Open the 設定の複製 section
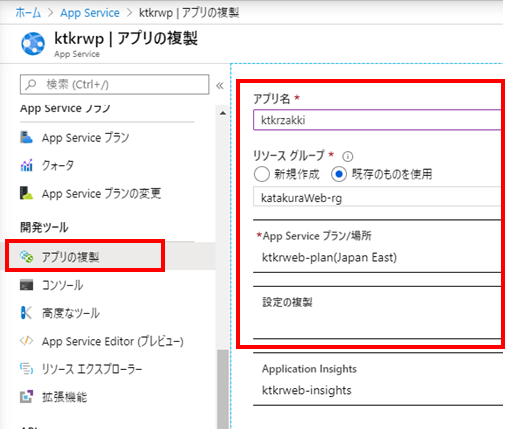 pyautogui.click(x=377, y=312)
